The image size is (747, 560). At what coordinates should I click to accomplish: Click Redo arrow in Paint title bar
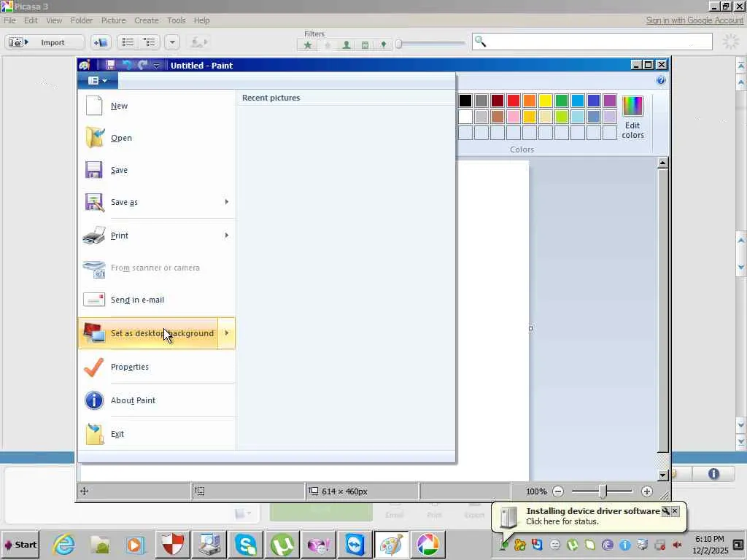(142, 65)
